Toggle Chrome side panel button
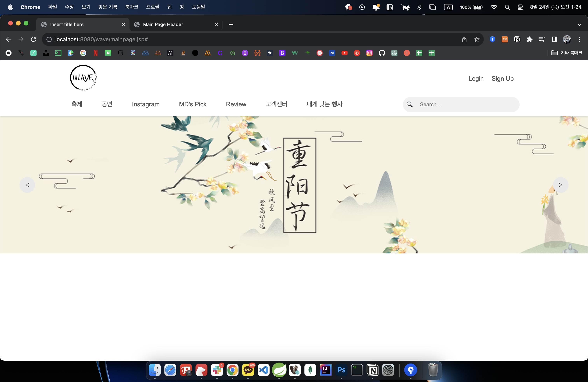 554,39
